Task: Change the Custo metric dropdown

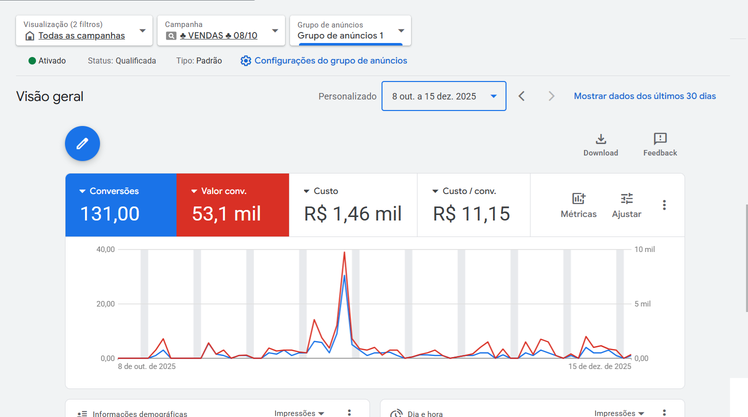Action: click(x=321, y=191)
